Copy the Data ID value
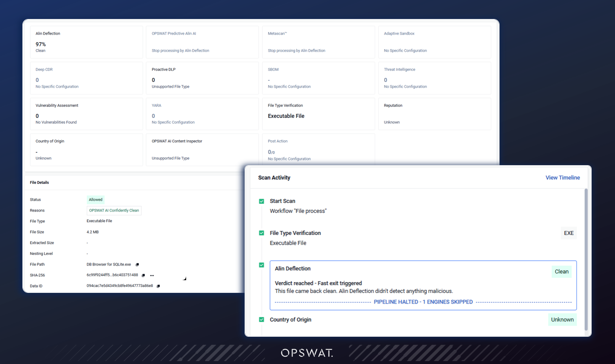The width and height of the screenshot is (615, 364). tap(158, 286)
